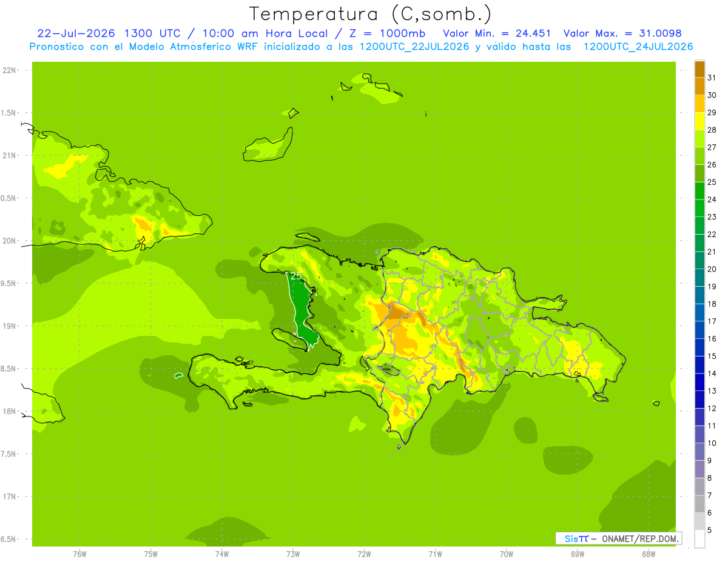Click the colorbar value label "29"
Screen dimensions: 728x562
pyautogui.click(x=712, y=112)
